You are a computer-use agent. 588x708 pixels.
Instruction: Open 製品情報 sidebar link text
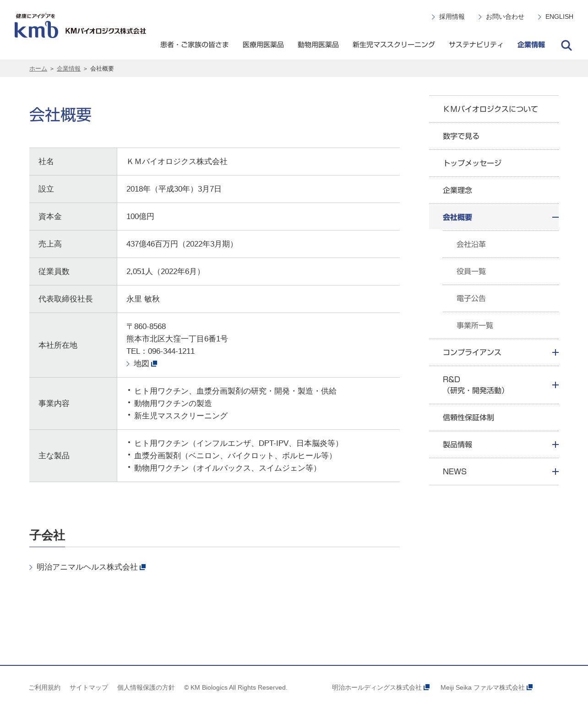tap(457, 445)
